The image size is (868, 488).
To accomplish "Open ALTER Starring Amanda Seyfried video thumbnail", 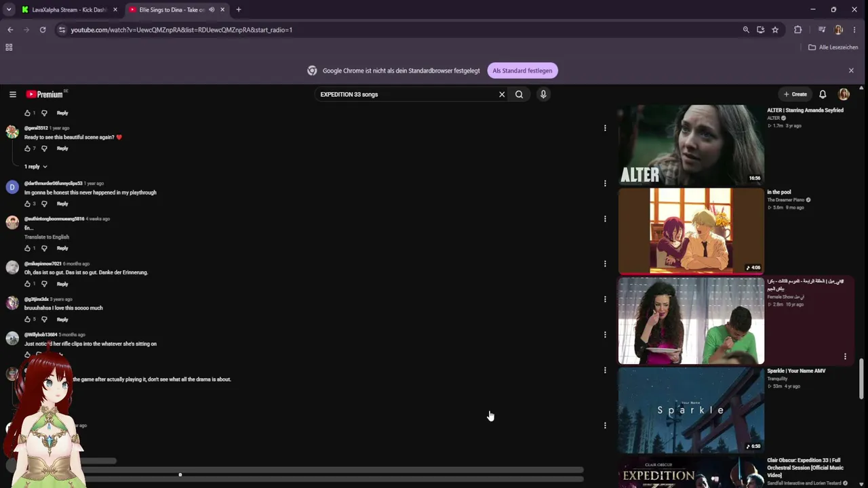I will click(691, 144).
